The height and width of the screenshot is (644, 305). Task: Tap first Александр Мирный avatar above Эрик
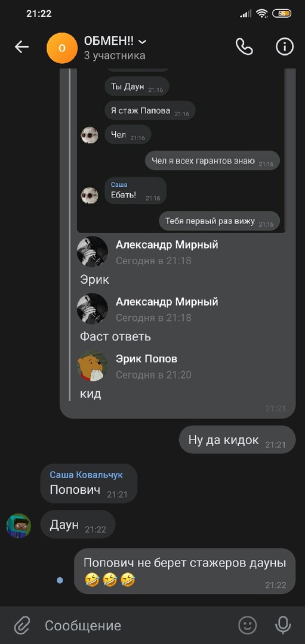93,252
